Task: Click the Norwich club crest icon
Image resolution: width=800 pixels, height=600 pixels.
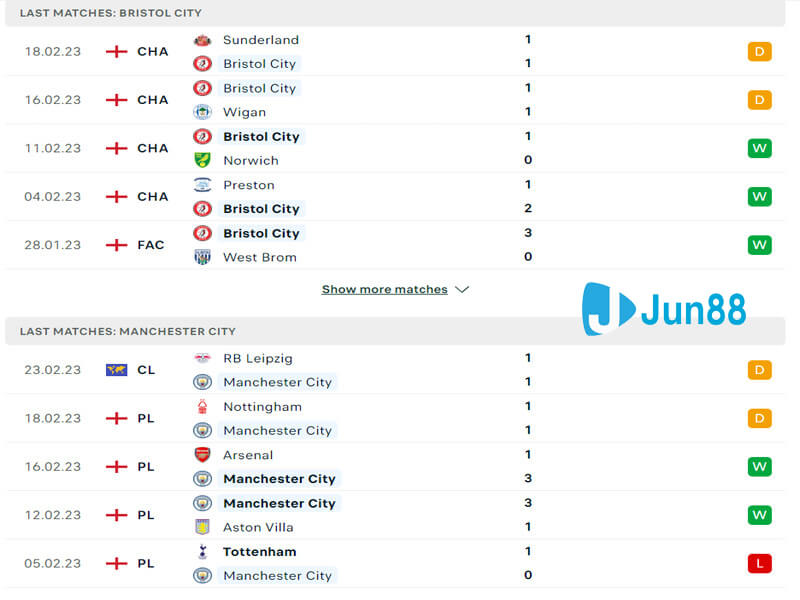Action: [x=202, y=160]
